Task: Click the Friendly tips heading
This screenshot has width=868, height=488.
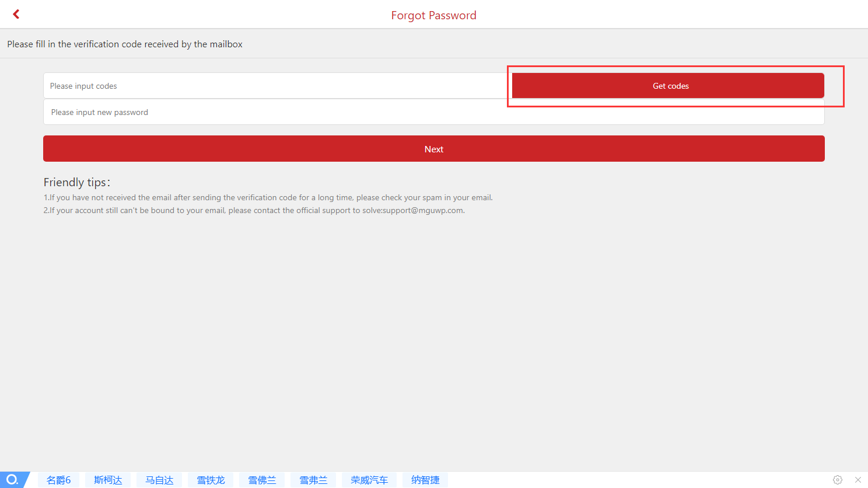Action: (76, 182)
